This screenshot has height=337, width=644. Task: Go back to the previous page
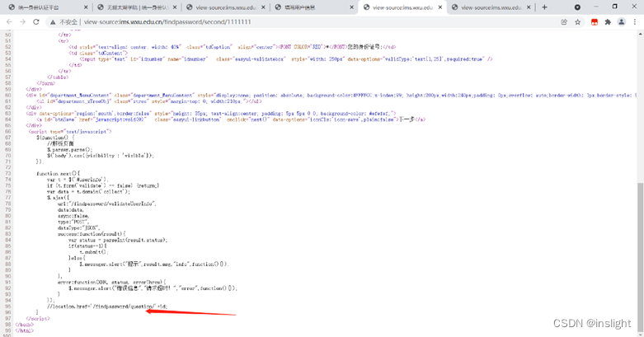pyautogui.click(x=9, y=21)
